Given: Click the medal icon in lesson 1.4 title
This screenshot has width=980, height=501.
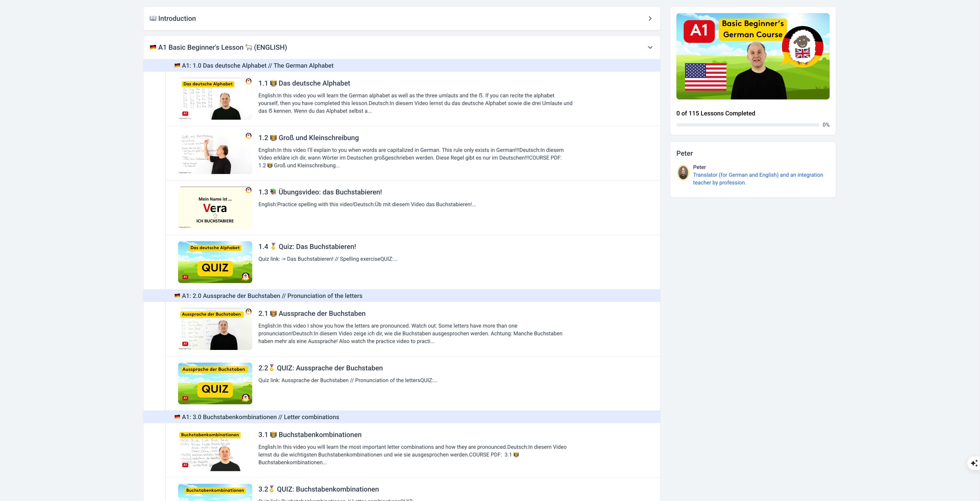Looking at the screenshot, I should coord(273,246).
